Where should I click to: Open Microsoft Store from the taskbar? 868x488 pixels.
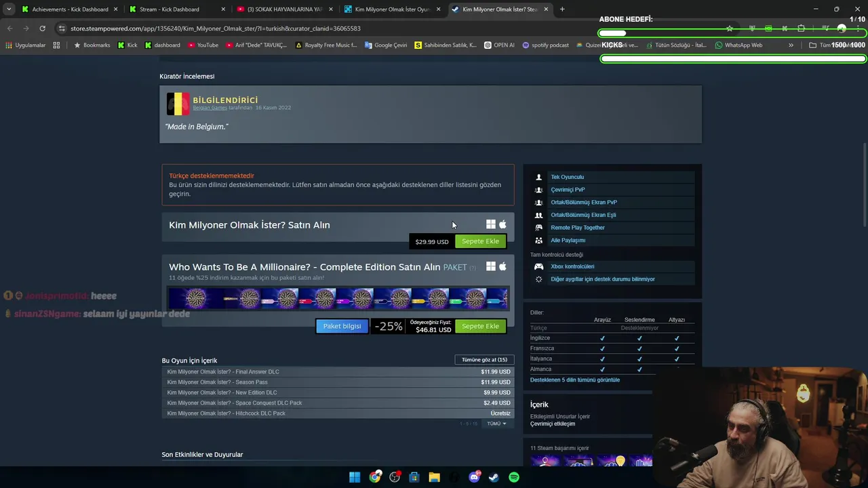coord(414,477)
